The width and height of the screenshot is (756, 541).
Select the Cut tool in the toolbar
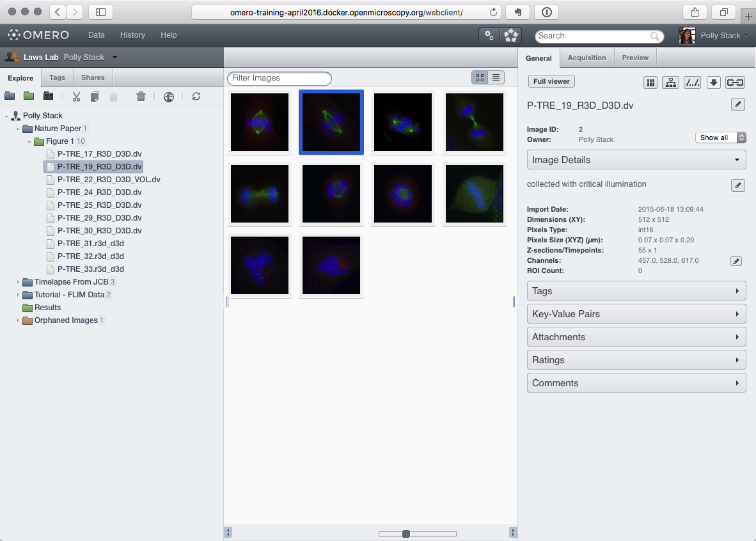[76, 97]
